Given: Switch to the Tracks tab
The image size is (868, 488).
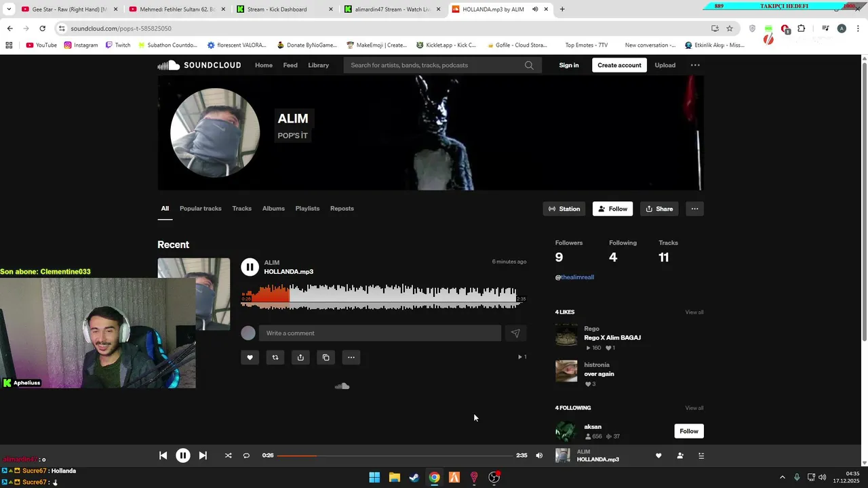Looking at the screenshot, I should point(241,209).
